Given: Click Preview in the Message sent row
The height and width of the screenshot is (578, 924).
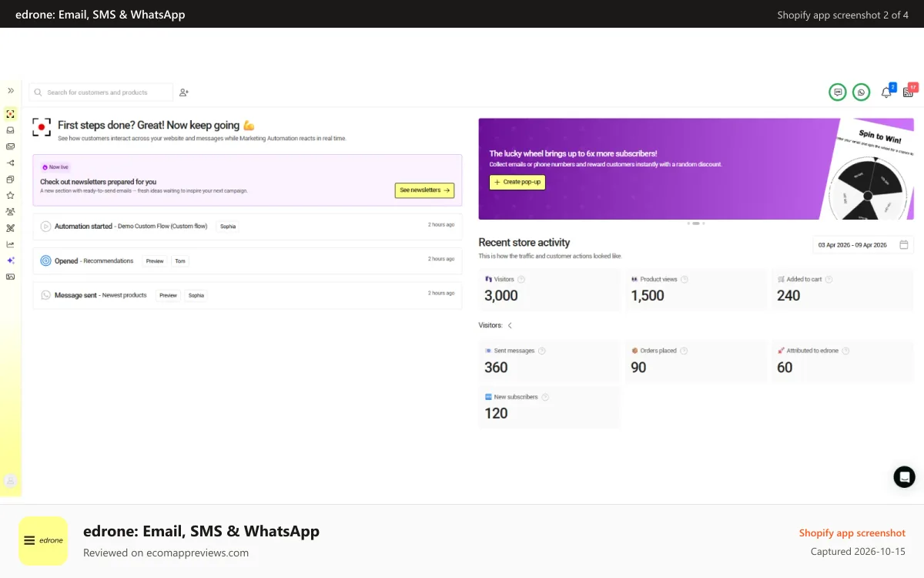Looking at the screenshot, I should 169,295.
